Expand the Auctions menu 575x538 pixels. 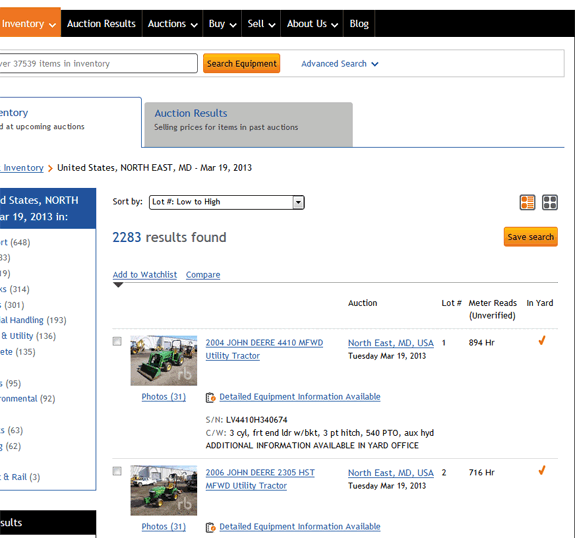[x=172, y=24]
